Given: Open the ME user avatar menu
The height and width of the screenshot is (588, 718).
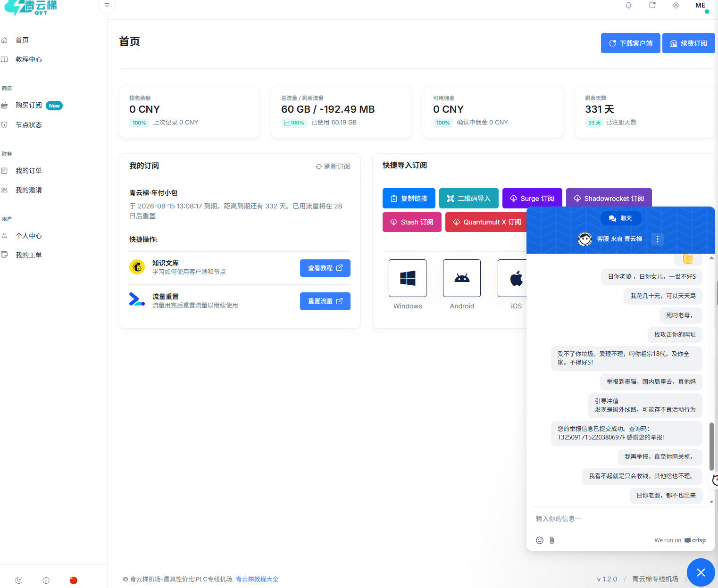Looking at the screenshot, I should (701, 6).
